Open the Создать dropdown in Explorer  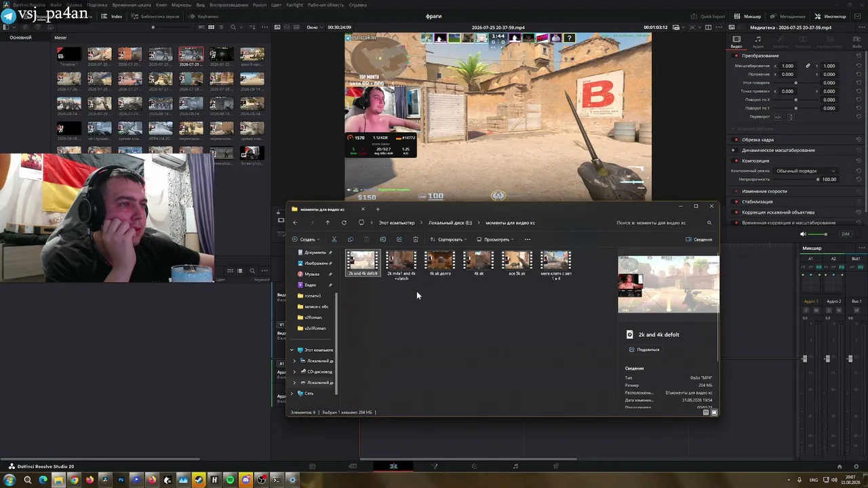305,239
